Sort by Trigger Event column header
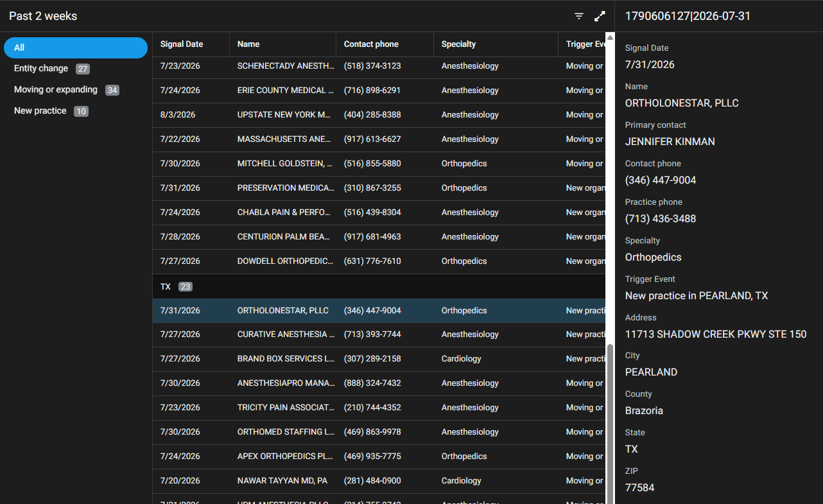Image resolution: width=823 pixels, height=504 pixels. click(x=582, y=44)
